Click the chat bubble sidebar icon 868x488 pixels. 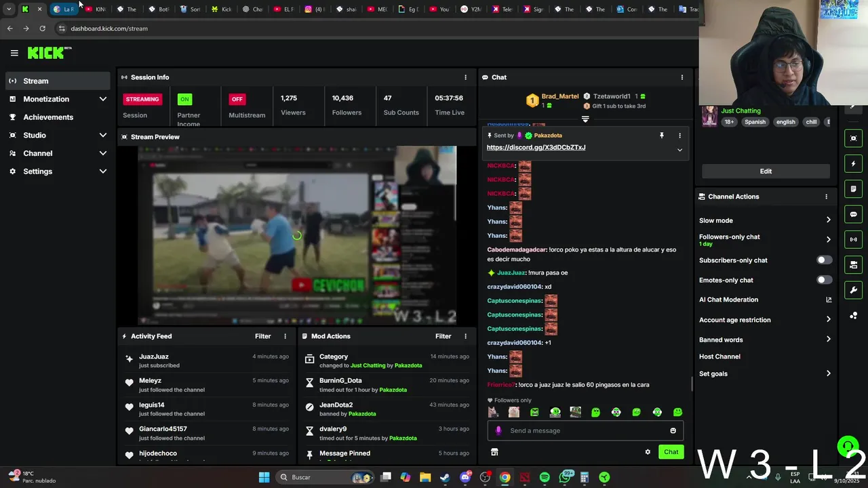pos(853,214)
